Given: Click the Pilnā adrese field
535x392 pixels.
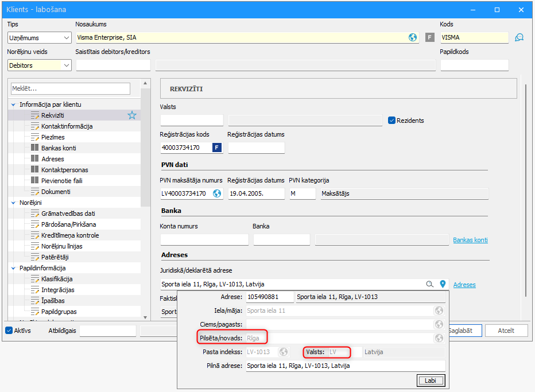Looking at the screenshot, I should pos(346,366).
